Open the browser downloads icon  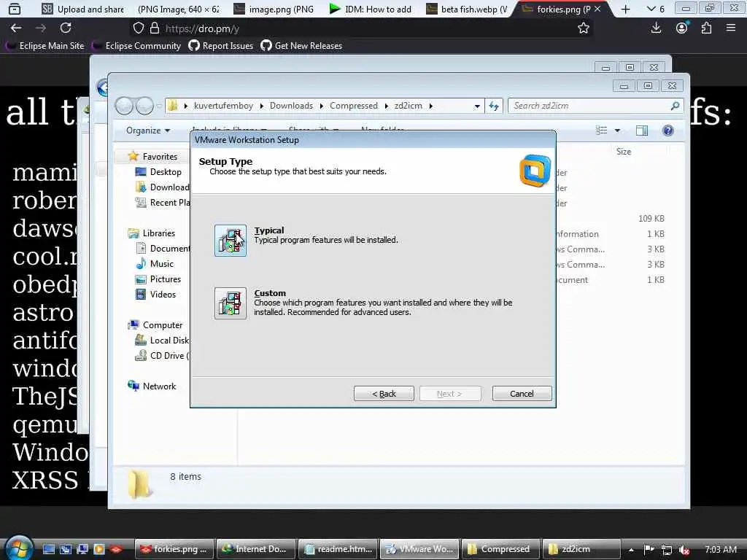(656, 28)
